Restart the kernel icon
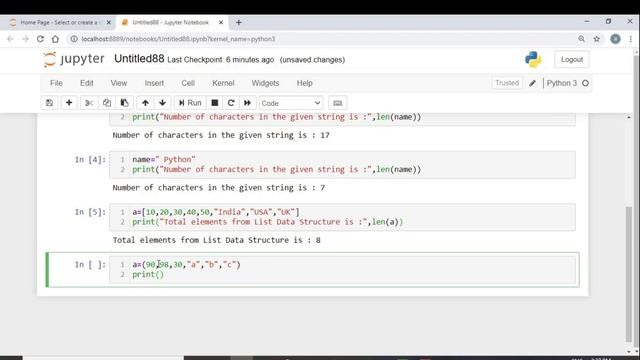Screen dimensions: 640x360 (x=231, y=103)
